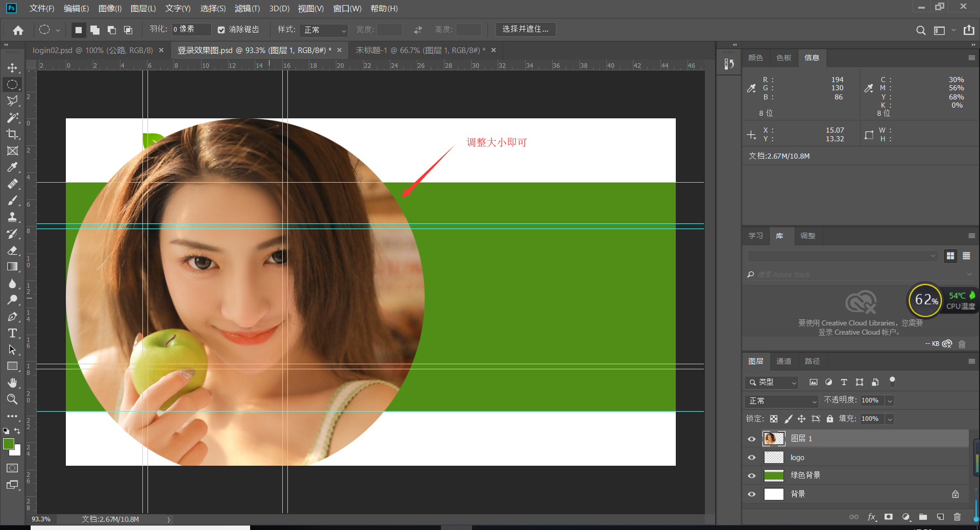Select the Eraser tool
Image resolution: width=980 pixels, height=530 pixels.
(x=12, y=250)
